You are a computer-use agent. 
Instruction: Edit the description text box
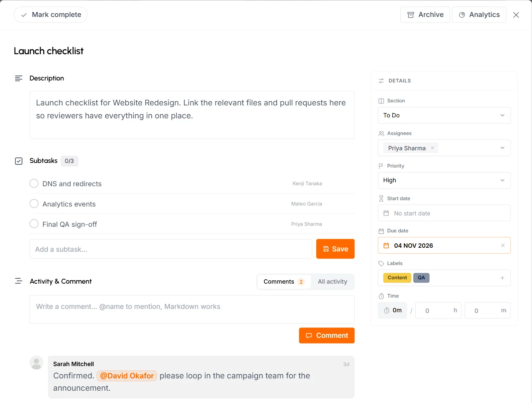click(x=192, y=115)
